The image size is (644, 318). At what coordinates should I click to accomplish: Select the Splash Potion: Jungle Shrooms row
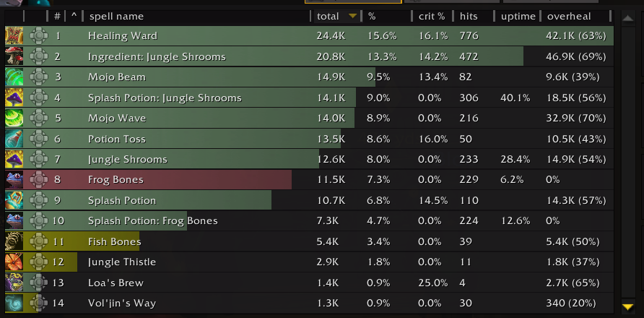(x=309, y=98)
